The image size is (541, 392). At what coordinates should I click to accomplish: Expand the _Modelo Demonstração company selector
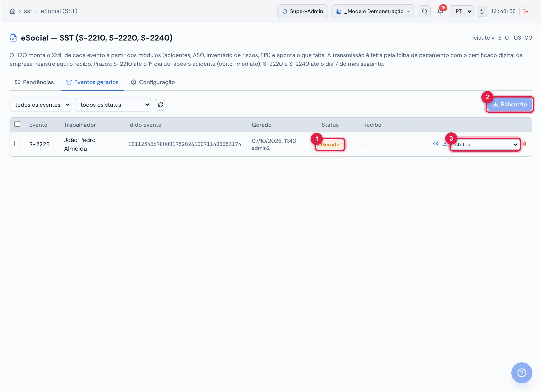[373, 12]
